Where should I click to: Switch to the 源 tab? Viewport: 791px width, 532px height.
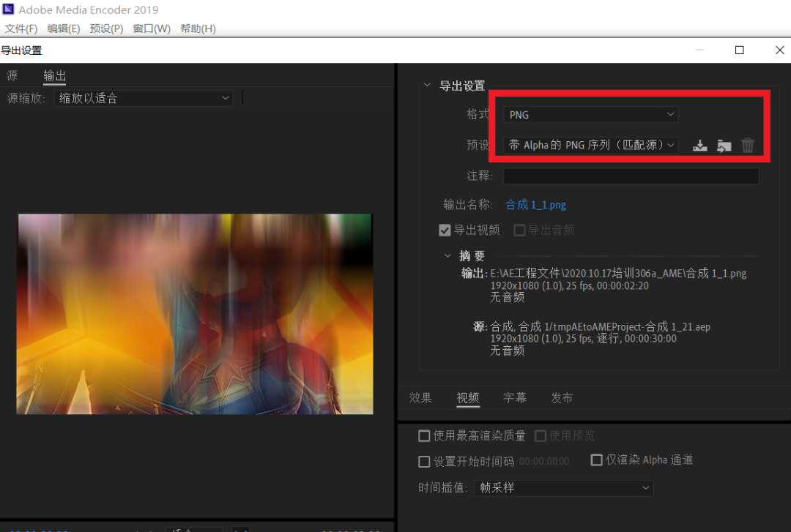(12, 75)
